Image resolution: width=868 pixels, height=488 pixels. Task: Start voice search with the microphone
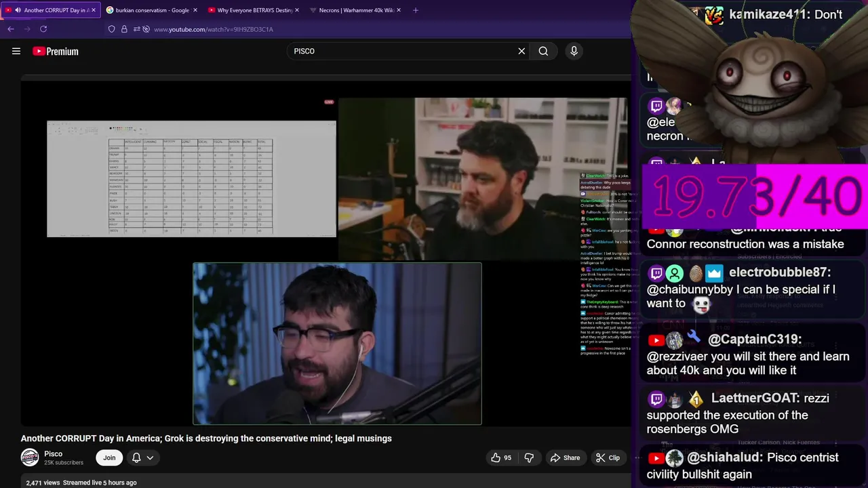coord(574,51)
